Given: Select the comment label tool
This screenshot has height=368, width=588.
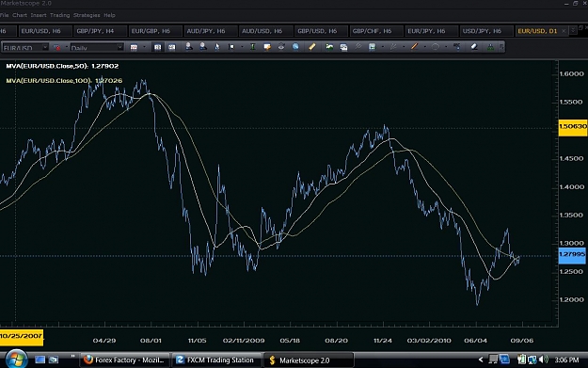Looking at the screenshot, I should click(267, 47).
